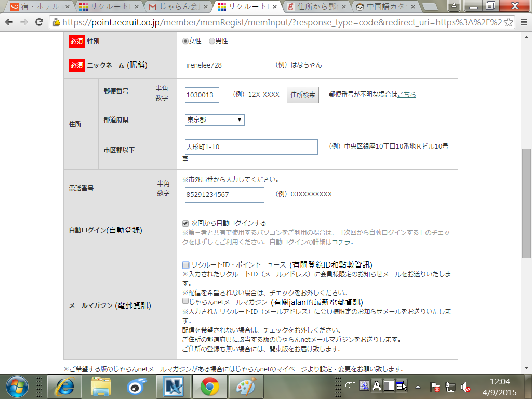Open the network status tray icon
532x399 pixels.
(x=450, y=387)
